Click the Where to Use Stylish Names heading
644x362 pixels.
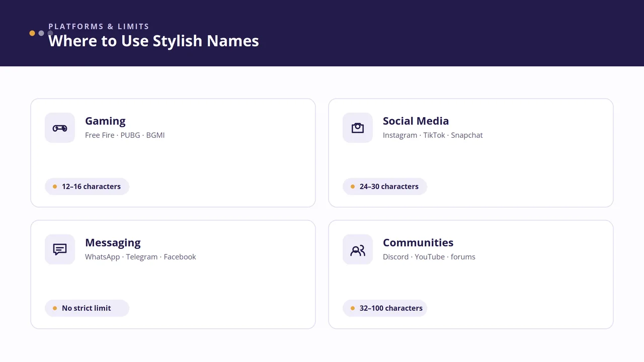[153, 41]
